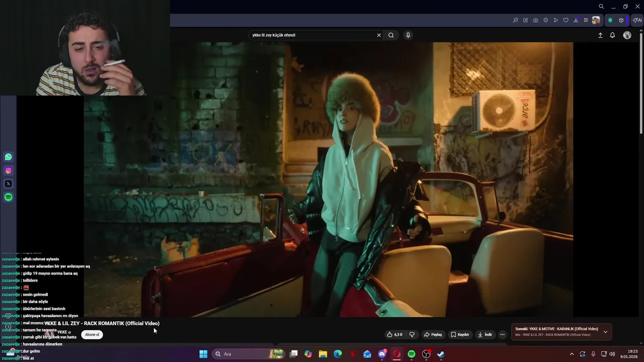Open easy setup sliders icon
This screenshot has height=362, width=644.
click(x=586, y=20)
